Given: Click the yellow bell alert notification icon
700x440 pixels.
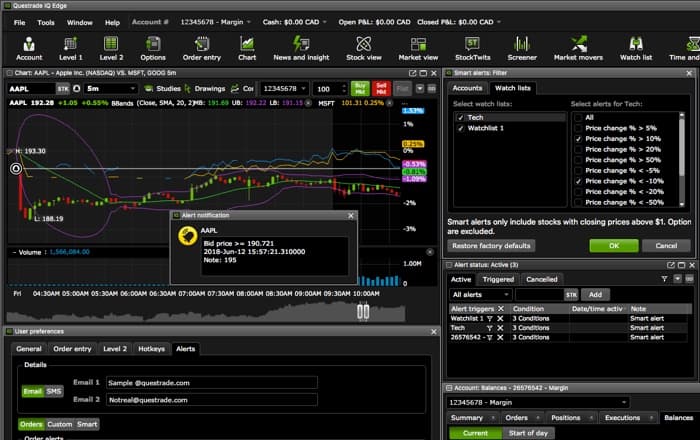Looking at the screenshot, I should pyautogui.click(x=188, y=236).
